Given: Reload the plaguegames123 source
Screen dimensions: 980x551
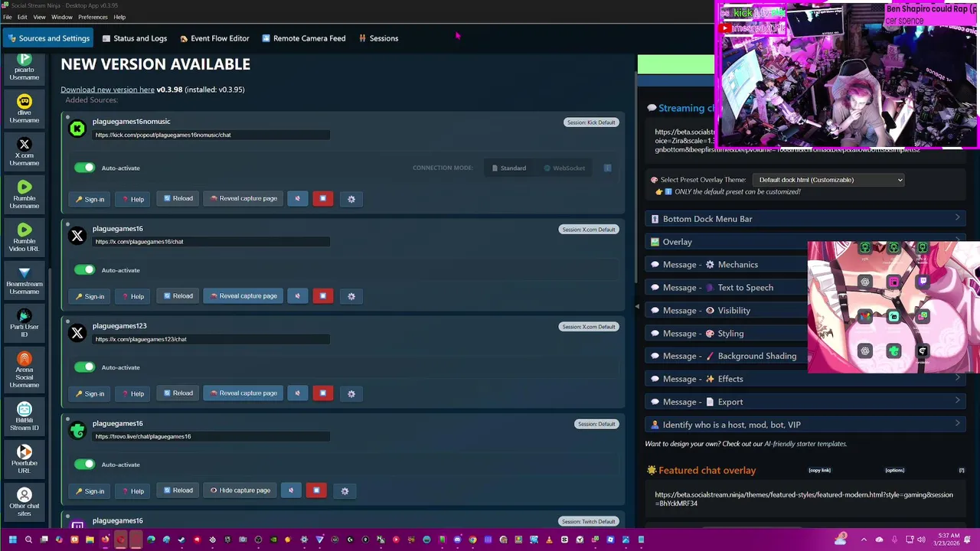Looking at the screenshot, I should pos(178,393).
